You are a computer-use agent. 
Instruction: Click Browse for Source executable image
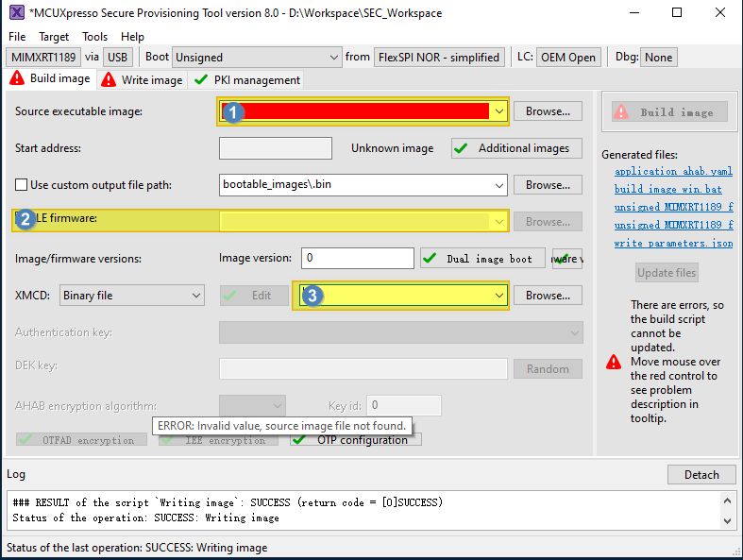548,111
